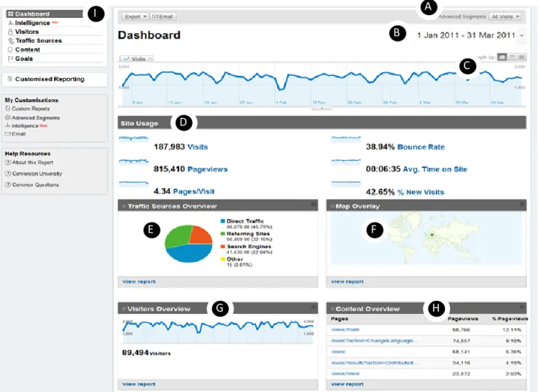
Task: Select the middle graph-by view button
Action: pyautogui.click(x=512, y=57)
